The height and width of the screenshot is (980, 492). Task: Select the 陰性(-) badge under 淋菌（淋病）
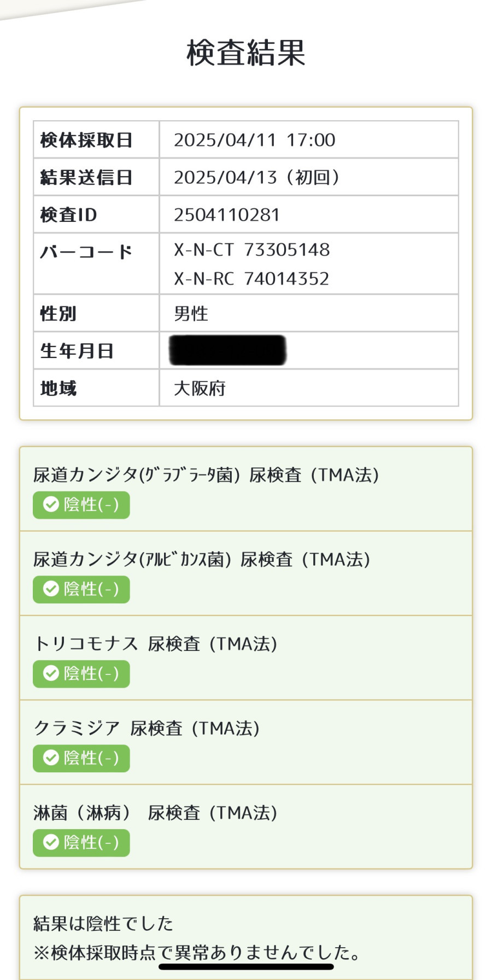81,842
